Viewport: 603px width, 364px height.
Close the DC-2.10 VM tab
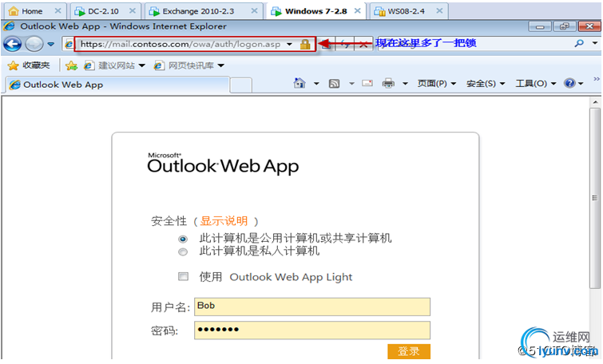coord(133,10)
